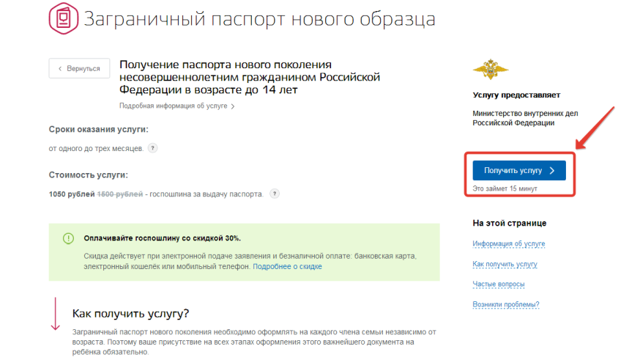Image resolution: width=640 pixels, height=360 pixels.
Task: Click Министерство внутренних дел Российской Федерации text
Action: (525, 118)
